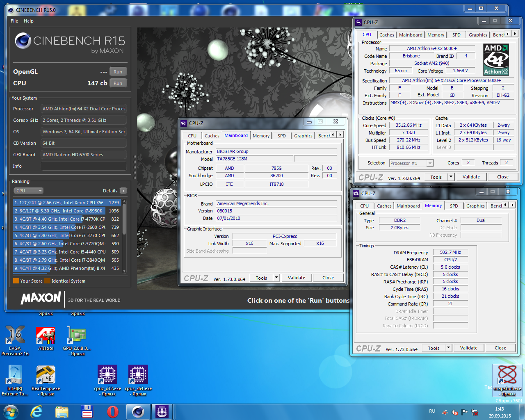Open the CPU ranking type dropdown
The height and width of the screenshot is (420, 525).
pos(28,191)
